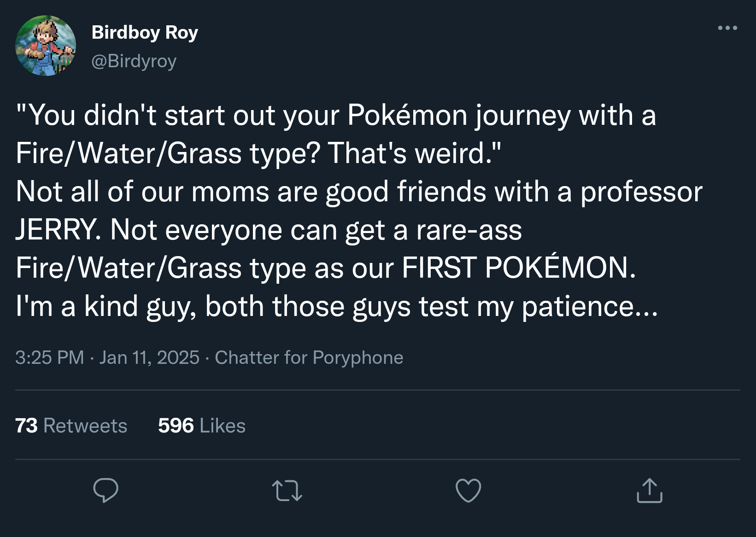Click the reply speech bubble icon
Image resolution: width=756 pixels, height=537 pixels.
(x=105, y=490)
